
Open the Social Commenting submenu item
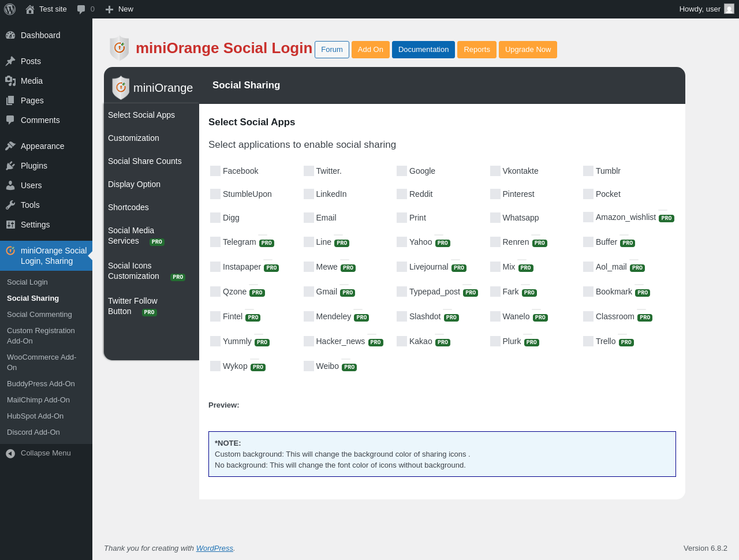46,315
